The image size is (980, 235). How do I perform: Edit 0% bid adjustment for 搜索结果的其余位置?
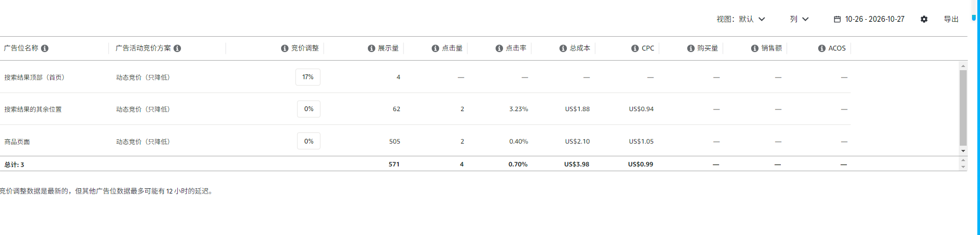tap(309, 109)
